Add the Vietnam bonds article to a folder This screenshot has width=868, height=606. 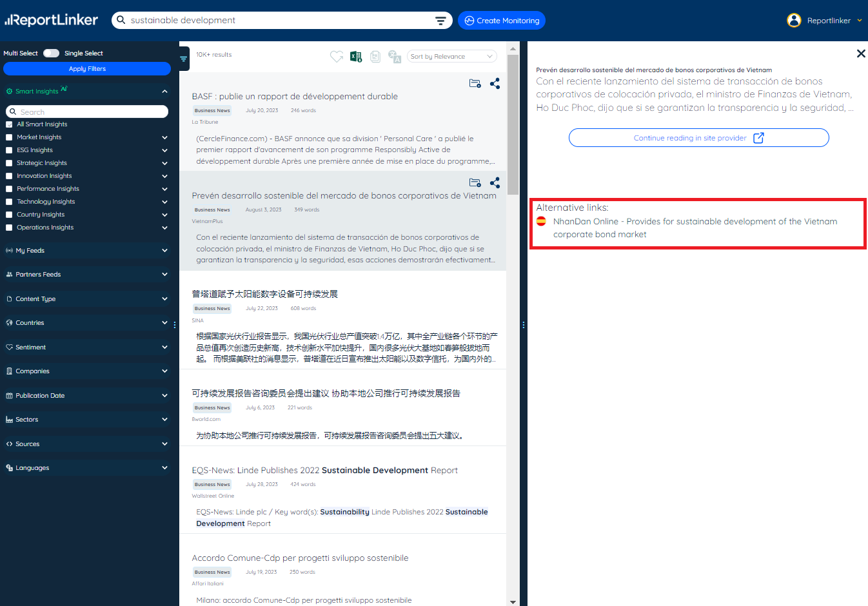[x=475, y=183]
